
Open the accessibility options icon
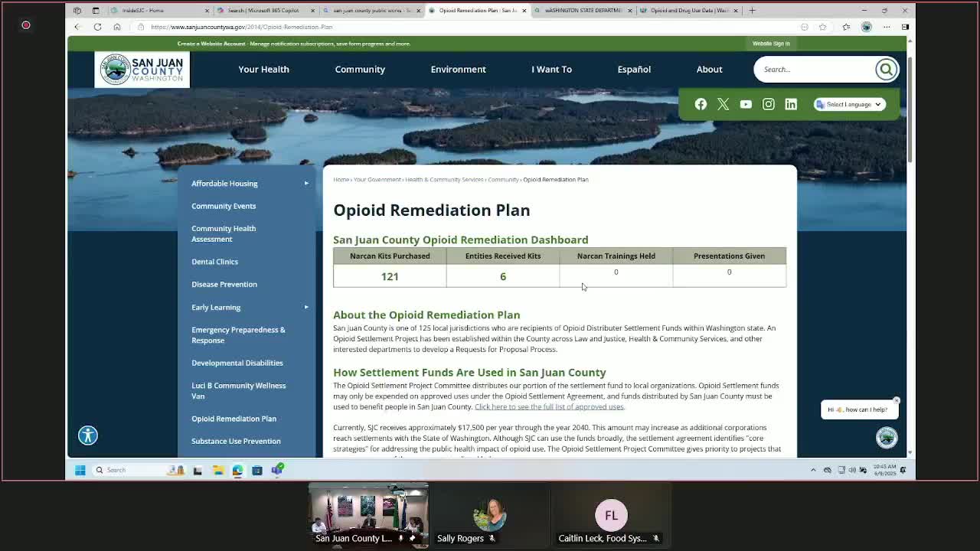pos(88,435)
